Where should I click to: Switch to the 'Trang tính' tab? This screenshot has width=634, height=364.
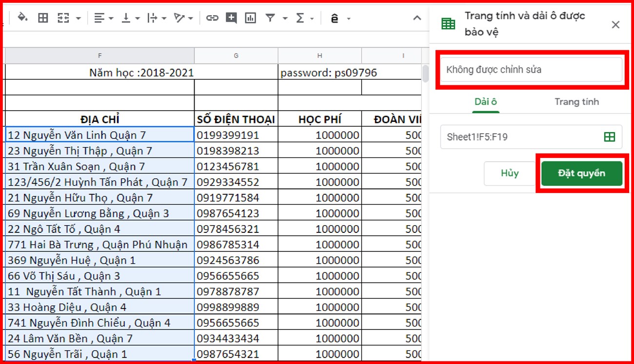(x=576, y=102)
